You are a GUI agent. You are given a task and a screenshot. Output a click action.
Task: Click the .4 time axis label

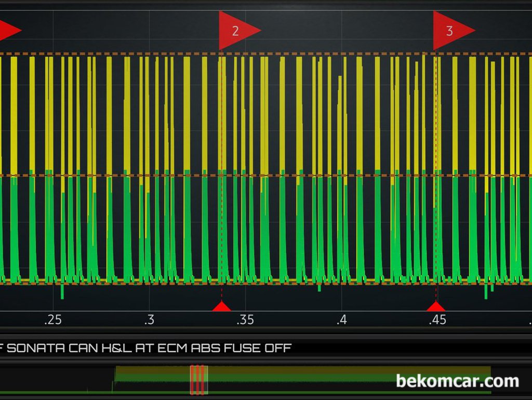point(342,319)
